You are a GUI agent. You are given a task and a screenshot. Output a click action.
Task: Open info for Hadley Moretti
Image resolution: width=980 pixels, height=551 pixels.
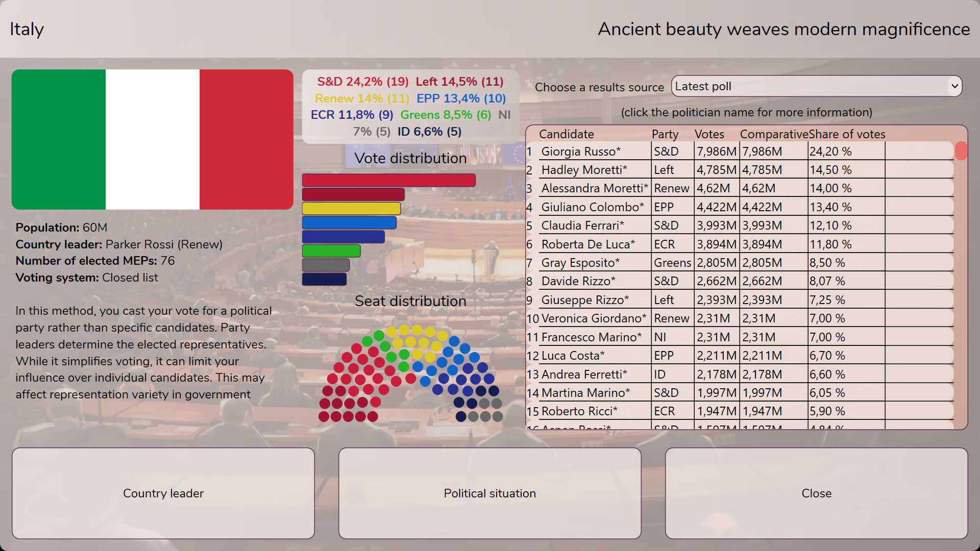[583, 170]
